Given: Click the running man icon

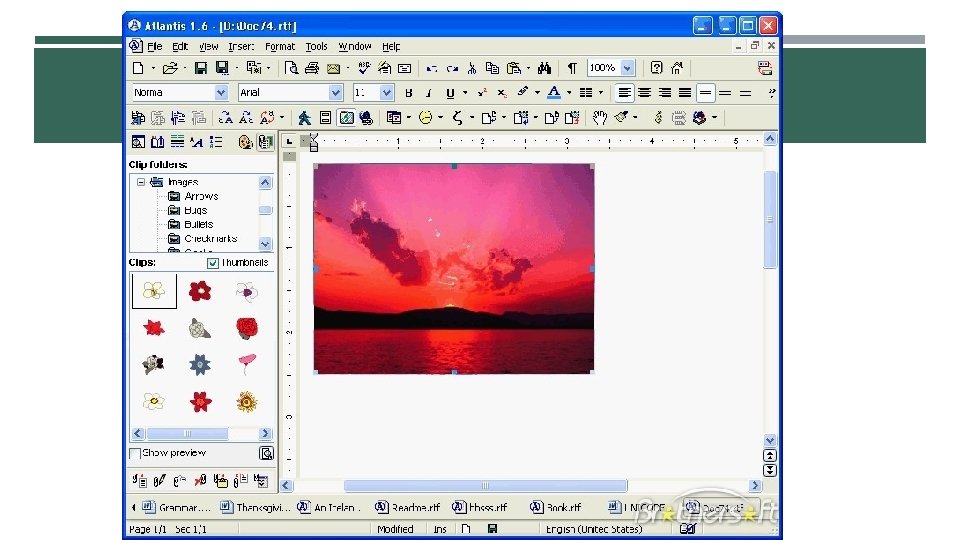Looking at the screenshot, I should tap(304, 118).
